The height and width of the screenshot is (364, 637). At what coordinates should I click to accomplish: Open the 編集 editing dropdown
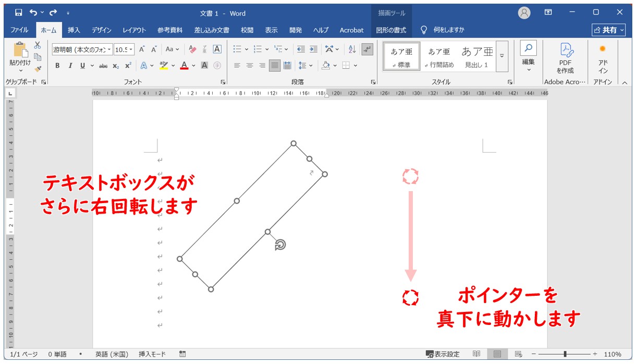(529, 57)
